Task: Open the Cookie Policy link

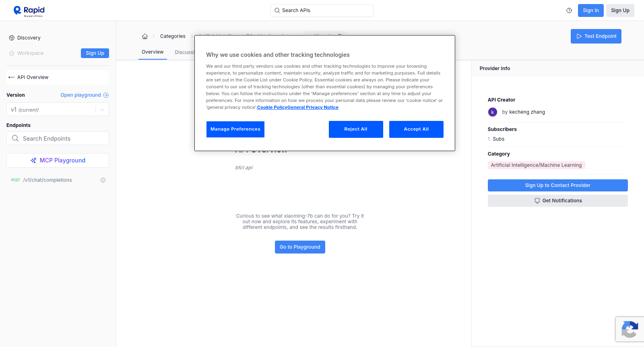Action: (x=272, y=107)
